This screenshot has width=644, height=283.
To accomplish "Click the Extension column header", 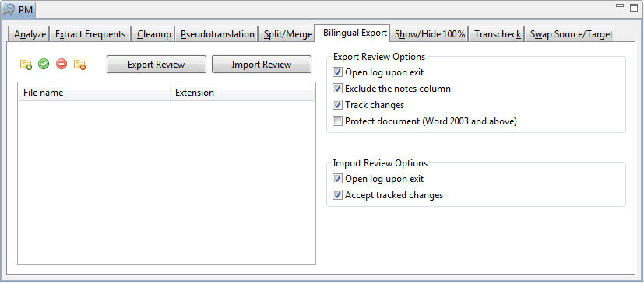I will pyautogui.click(x=242, y=93).
